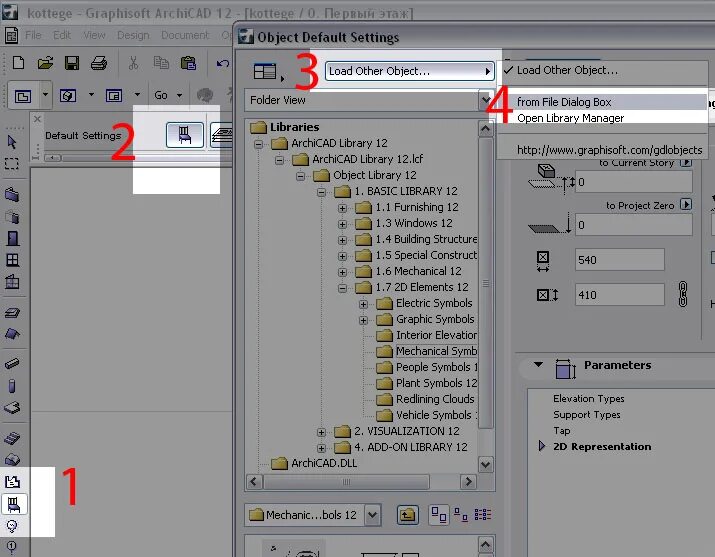Collapse the Parameters panel triangle
The image size is (715, 557).
point(539,365)
